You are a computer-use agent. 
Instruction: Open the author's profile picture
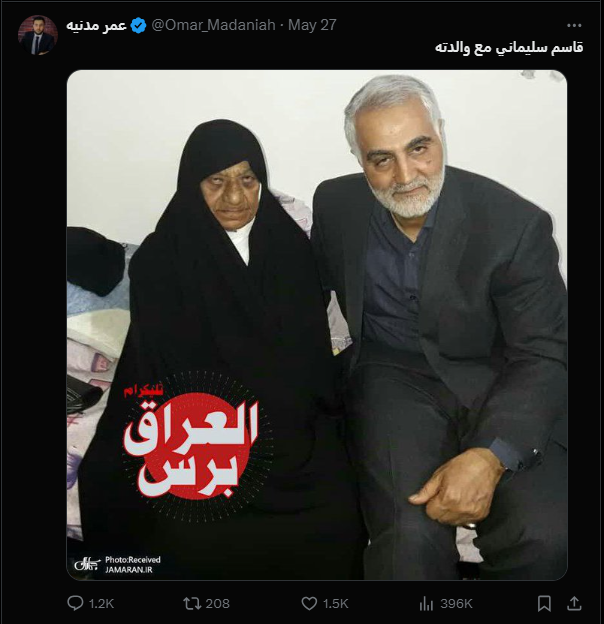[x=38, y=35]
